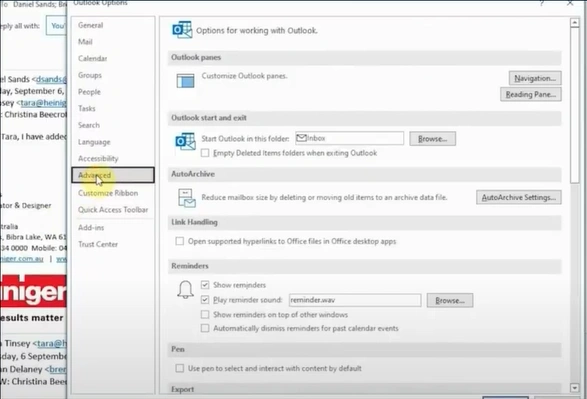The width and height of the screenshot is (587, 399).
Task: Enable Use pen to select and interact
Action: tap(180, 368)
